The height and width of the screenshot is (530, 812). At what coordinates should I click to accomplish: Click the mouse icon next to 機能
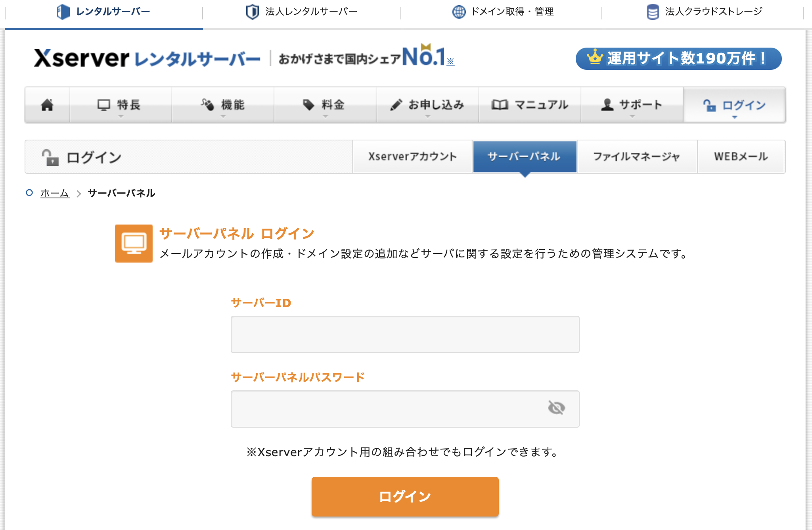[207, 104]
